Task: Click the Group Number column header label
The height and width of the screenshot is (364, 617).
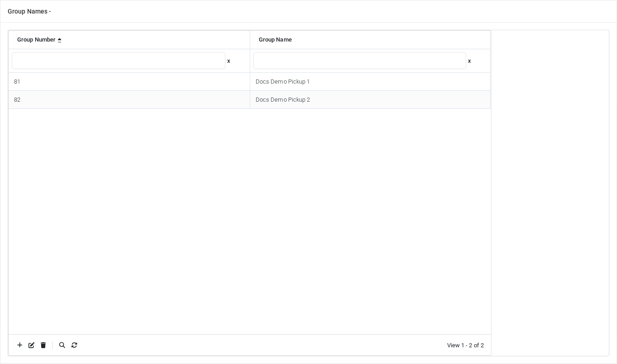Action: click(x=36, y=40)
